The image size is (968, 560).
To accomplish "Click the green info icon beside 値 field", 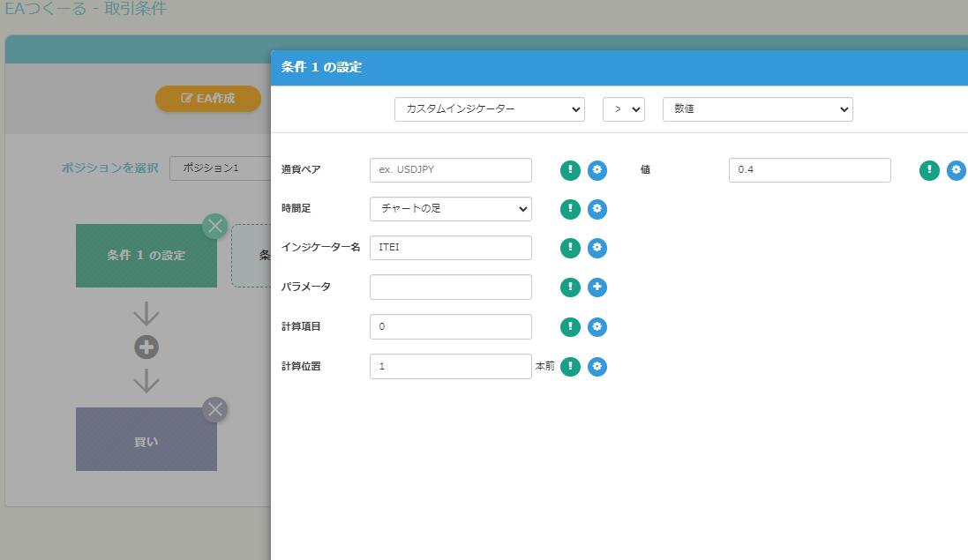I will (x=929, y=170).
